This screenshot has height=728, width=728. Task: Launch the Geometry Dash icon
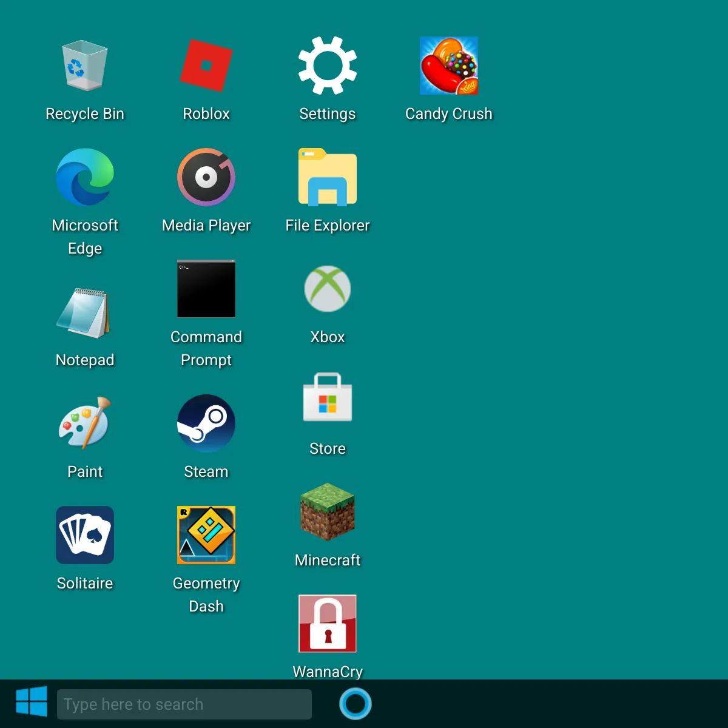tap(206, 535)
